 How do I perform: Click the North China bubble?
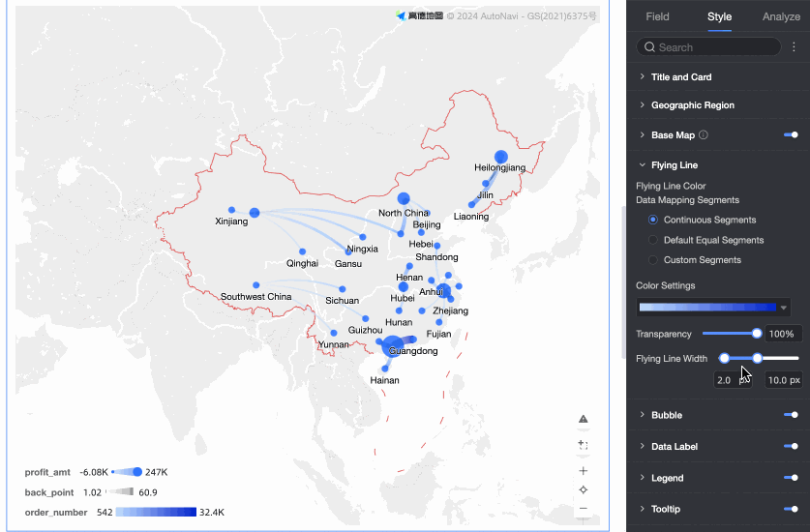(x=404, y=198)
